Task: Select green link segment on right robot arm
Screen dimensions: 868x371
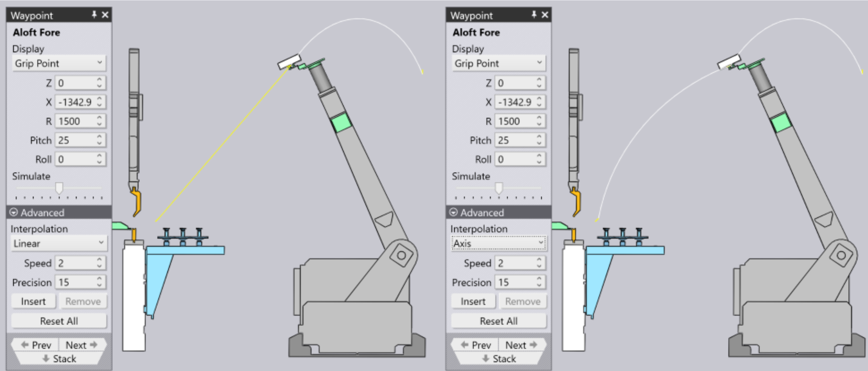Action: click(x=781, y=122)
